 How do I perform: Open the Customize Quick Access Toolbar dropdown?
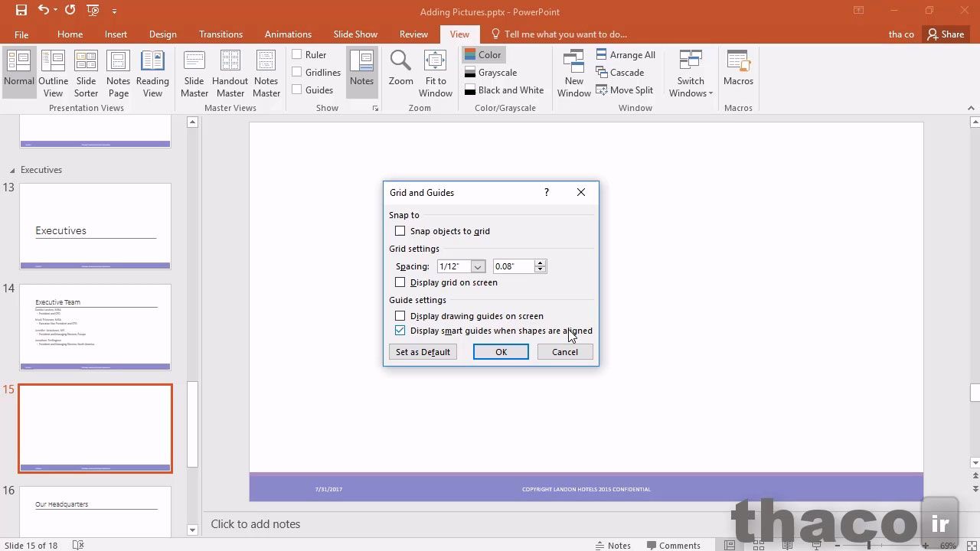115,11
